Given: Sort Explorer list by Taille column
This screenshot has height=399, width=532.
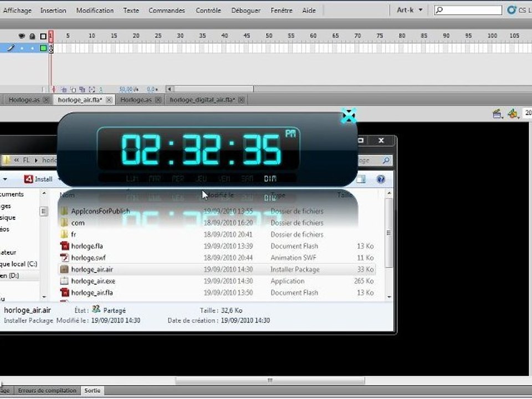Looking at the screenshot, I should click(344, 195).
